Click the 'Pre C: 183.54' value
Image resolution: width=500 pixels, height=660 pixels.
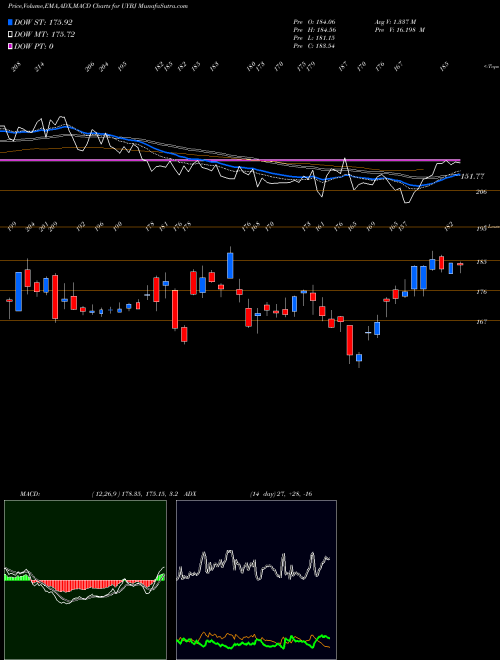click(x=314, y=46)
